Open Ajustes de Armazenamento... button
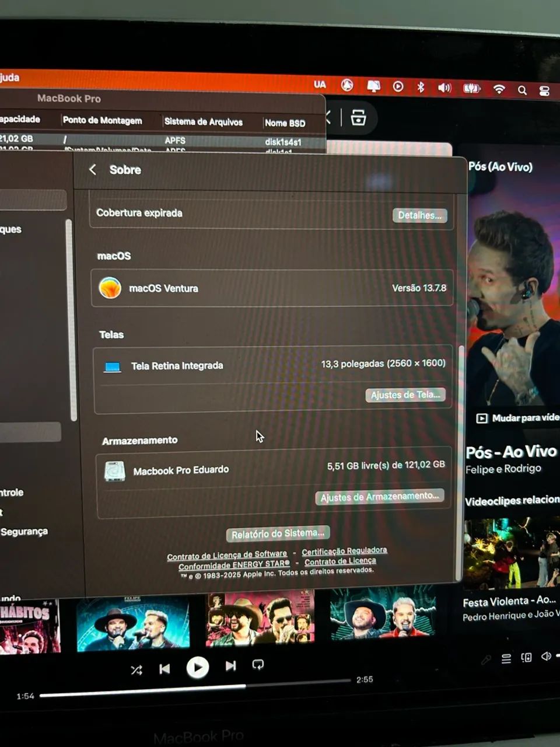 tap(380, 497)
